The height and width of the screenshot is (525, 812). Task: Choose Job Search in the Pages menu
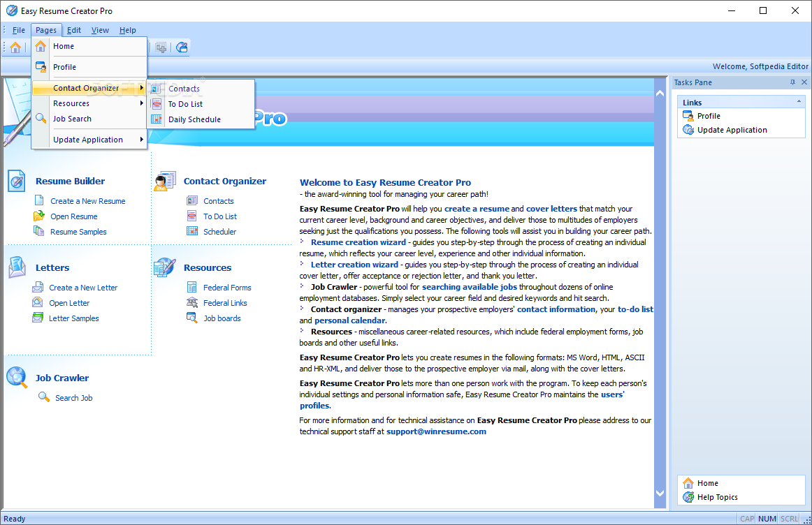coord(89,119)
